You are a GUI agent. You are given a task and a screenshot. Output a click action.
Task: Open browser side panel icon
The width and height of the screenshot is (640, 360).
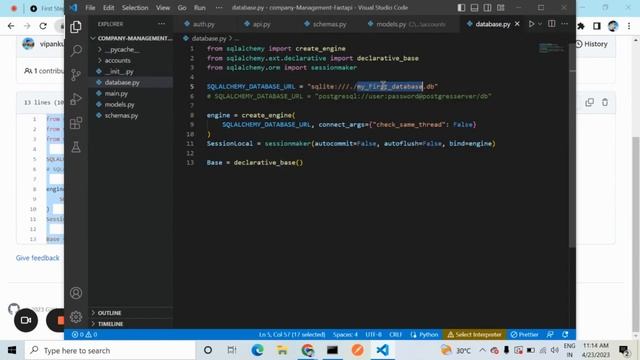pyautogui.click(x=597, y=26)
